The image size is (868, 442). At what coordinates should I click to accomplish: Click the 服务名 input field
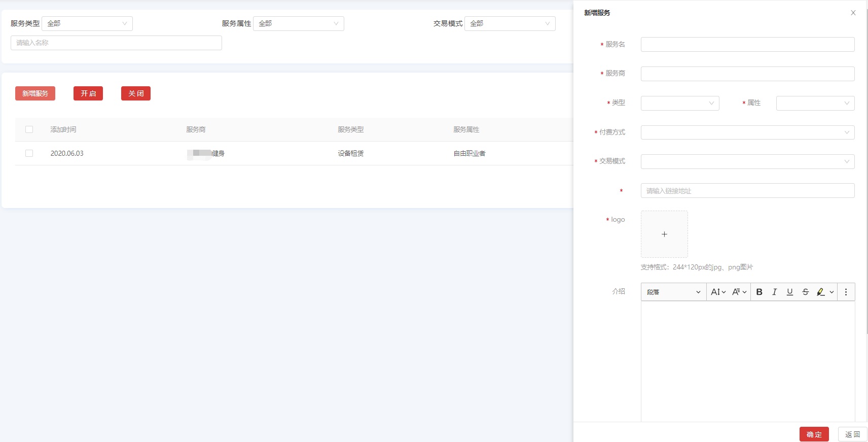(x=747, y=45)
